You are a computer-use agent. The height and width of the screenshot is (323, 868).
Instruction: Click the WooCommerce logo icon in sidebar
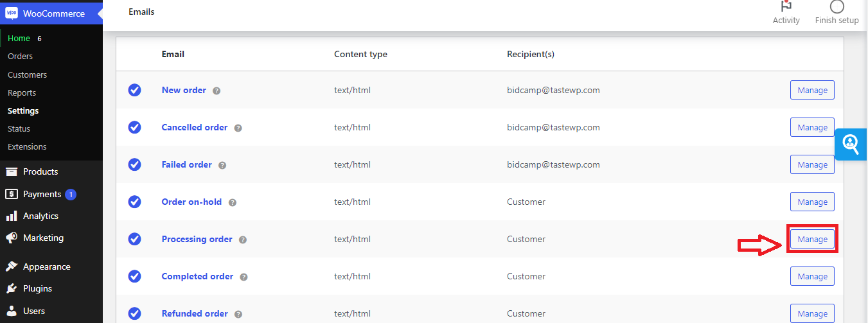coord(12,13)
